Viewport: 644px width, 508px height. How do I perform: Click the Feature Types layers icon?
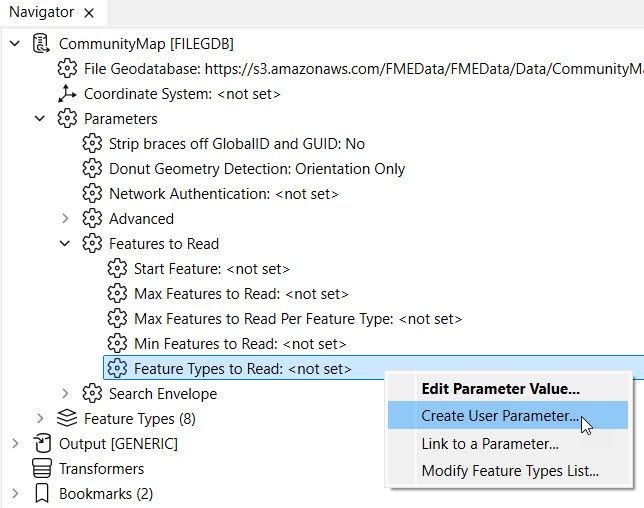pos(67,419)
